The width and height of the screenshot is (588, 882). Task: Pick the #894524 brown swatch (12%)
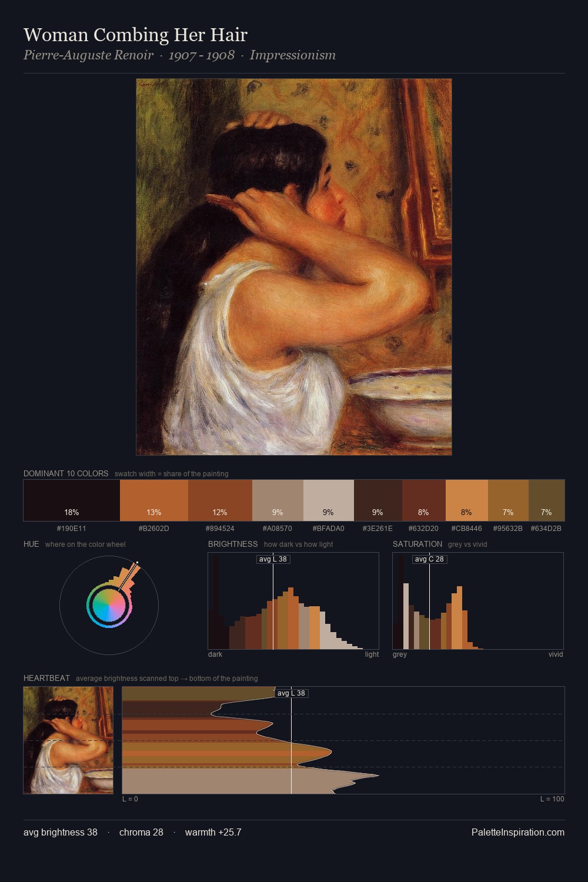click(x=220, y=500)
